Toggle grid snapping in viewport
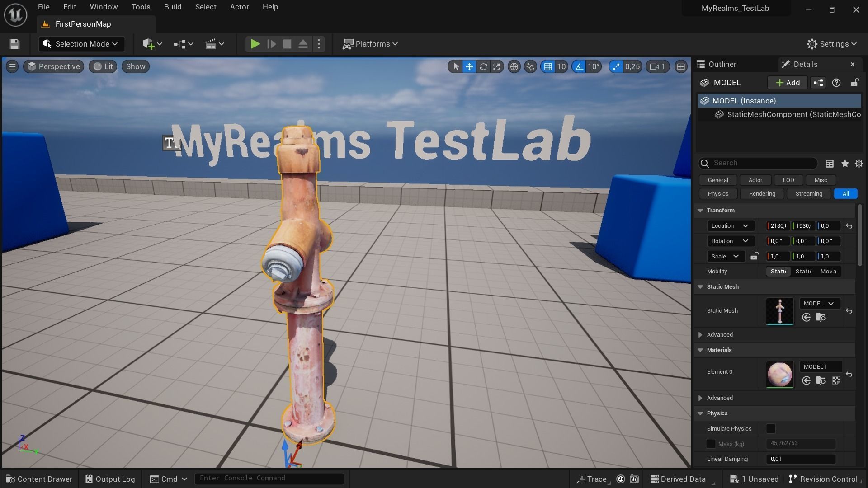Viewport: 868px width, 488px height. click(548, 67)
